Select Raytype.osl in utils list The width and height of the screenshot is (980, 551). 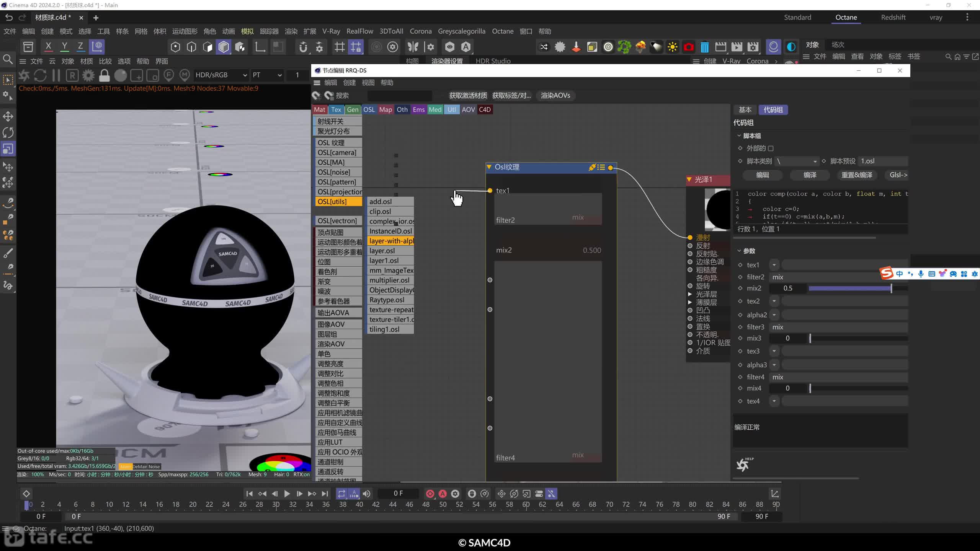390,300
